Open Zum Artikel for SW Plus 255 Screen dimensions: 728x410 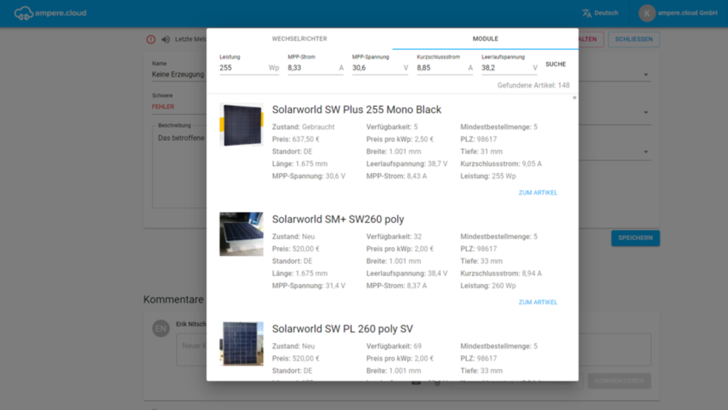tap(538, 193)
